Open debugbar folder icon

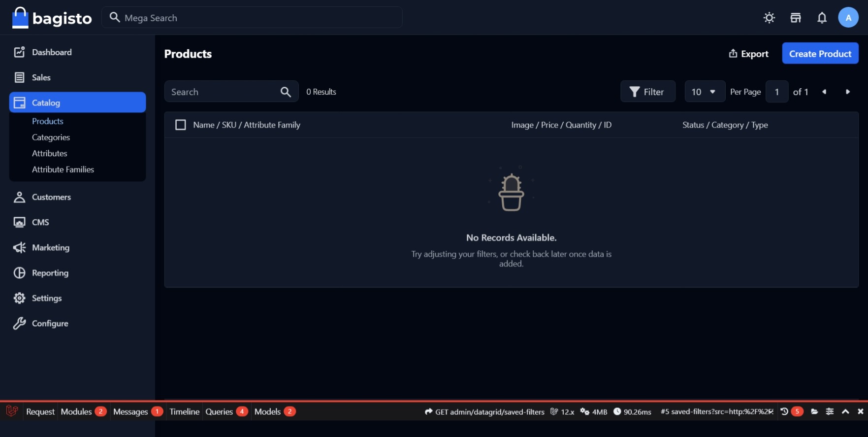[814, 412]
